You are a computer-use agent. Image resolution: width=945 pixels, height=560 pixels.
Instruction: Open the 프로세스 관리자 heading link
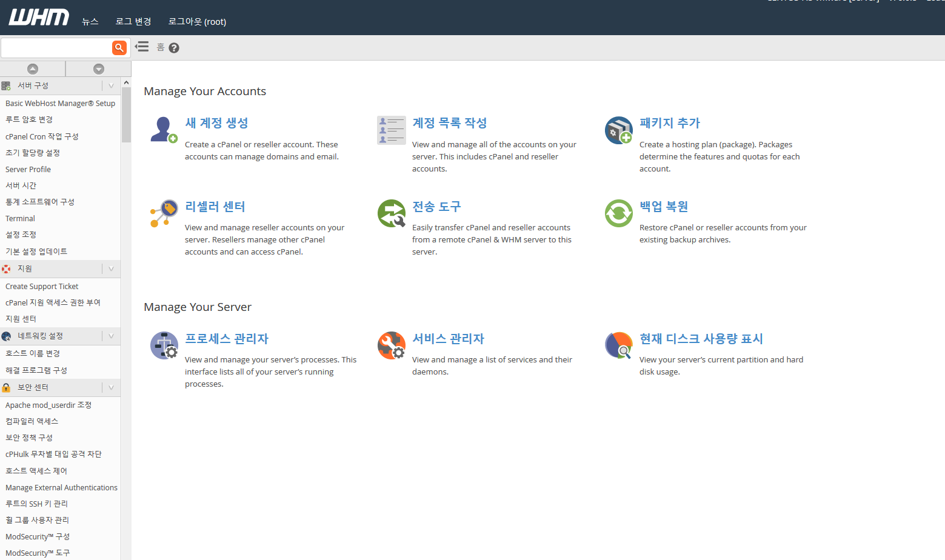[226, 339]
